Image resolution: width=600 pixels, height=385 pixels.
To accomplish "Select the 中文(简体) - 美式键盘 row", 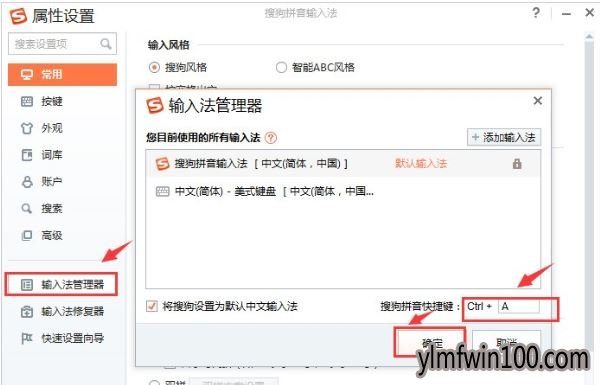I will pyautogui.click(x=343, y=191).
